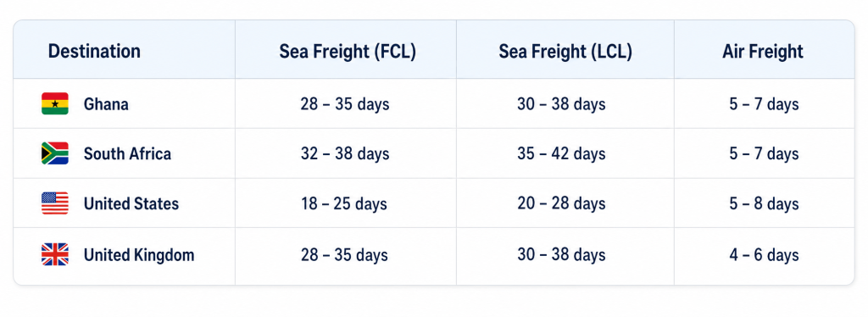This screenshot has width=868, height=317.
Task: Select the Air Freight column header
Action: click(762, 52)
